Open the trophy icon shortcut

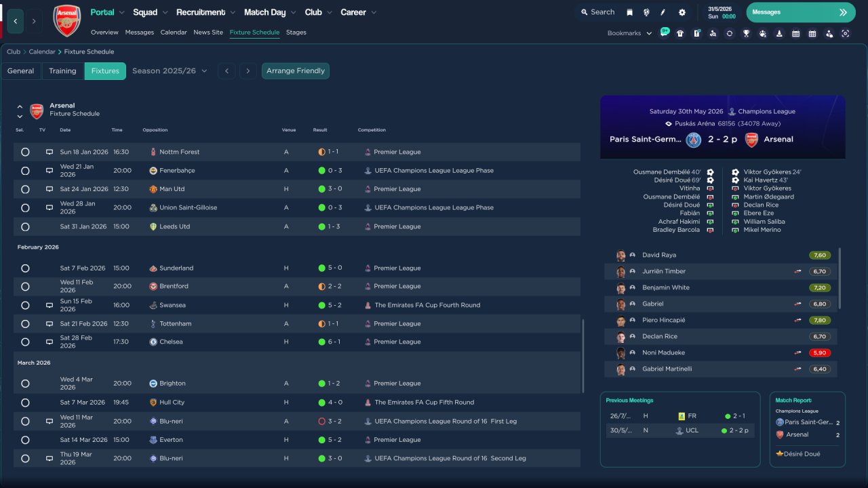746,33
